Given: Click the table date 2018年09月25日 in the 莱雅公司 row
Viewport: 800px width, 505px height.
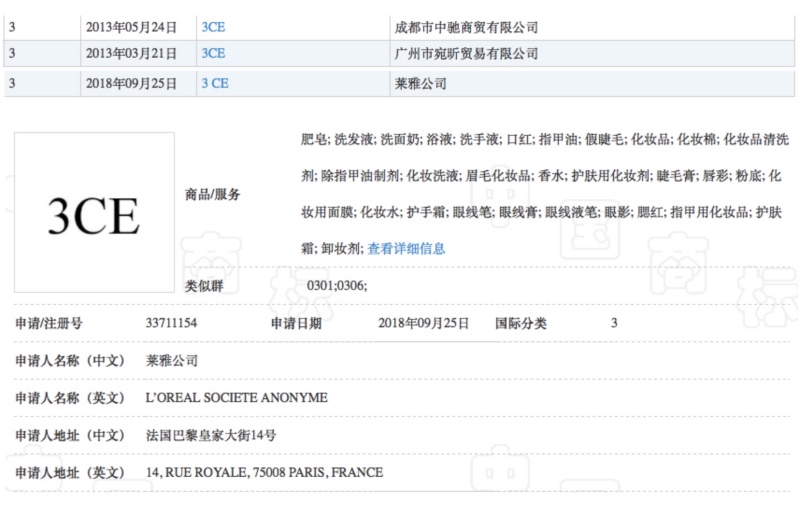Looking at the screenshot, I should tap(131, 84).
